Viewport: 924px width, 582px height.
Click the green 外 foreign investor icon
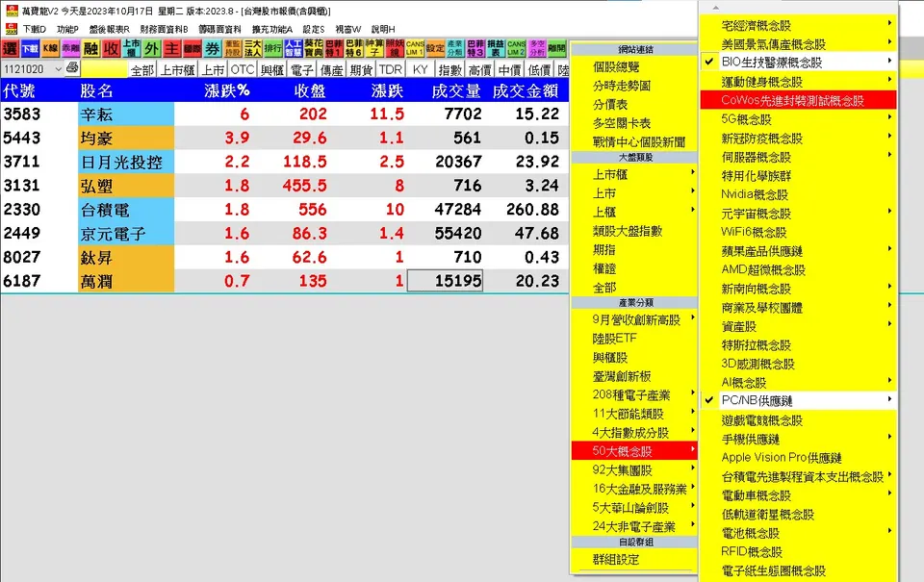(151, 48)
